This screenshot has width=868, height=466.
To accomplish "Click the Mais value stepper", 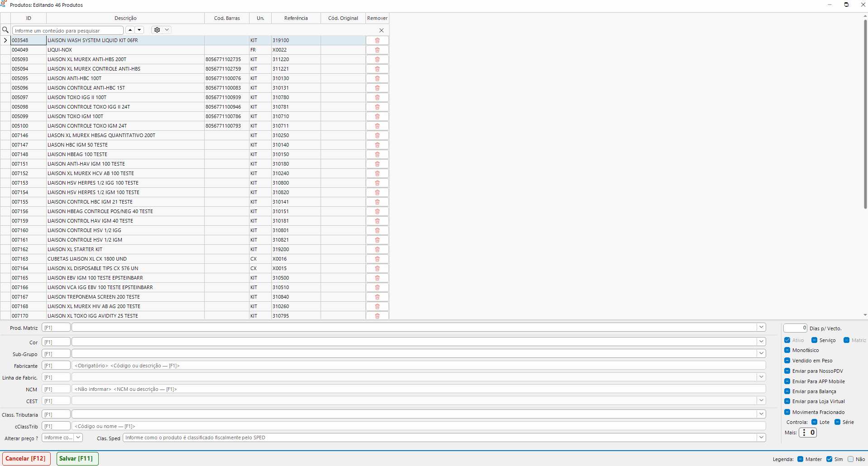I will pyautogui.click(x=808, y=433).
